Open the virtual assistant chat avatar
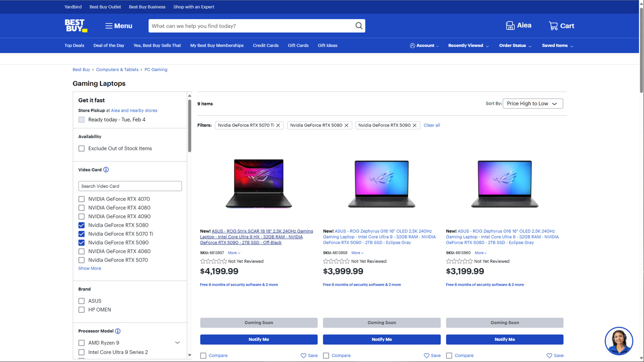 tap(619, 341)
